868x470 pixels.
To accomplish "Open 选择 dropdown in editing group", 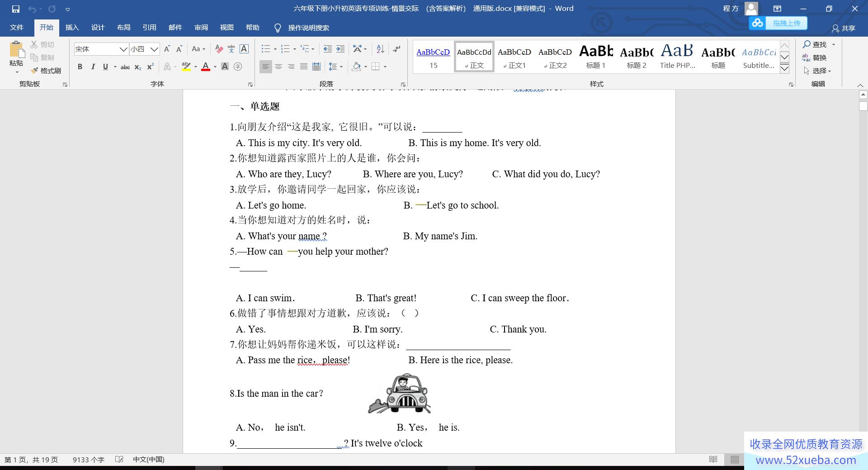I will pos(817,71).
